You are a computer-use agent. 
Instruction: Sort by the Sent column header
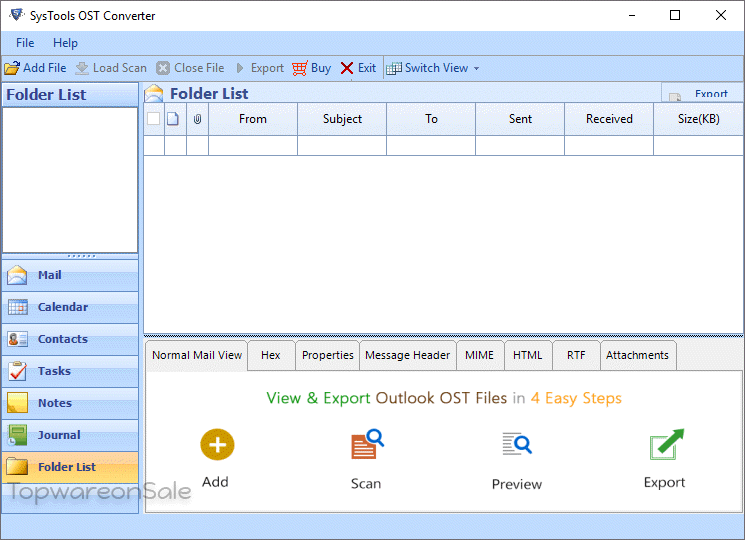point(520,119)
